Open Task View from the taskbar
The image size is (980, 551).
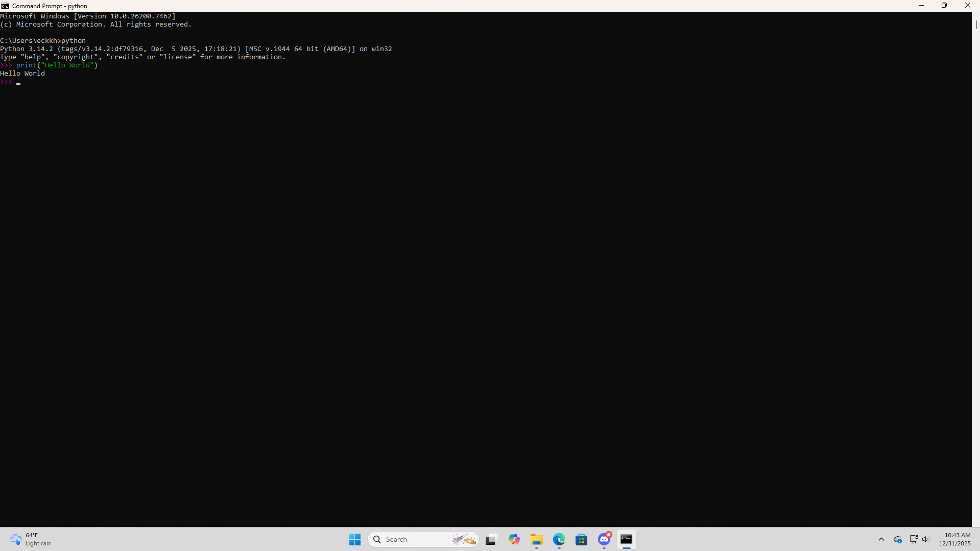pyautogui.click(x=491, y=539)
